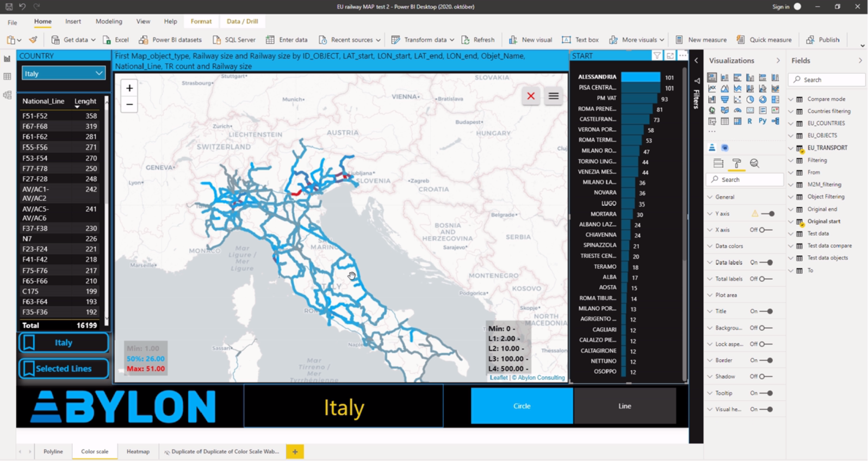
Task: Import data from Excel
Action: click(x=116, y=40)
